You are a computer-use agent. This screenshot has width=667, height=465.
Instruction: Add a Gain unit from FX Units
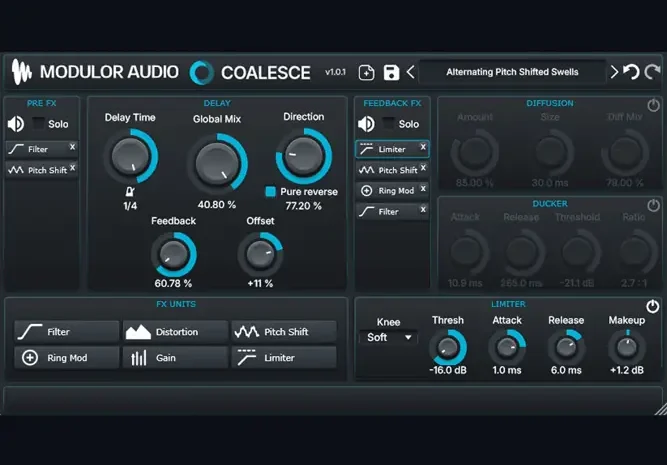[x=175, y=358]
